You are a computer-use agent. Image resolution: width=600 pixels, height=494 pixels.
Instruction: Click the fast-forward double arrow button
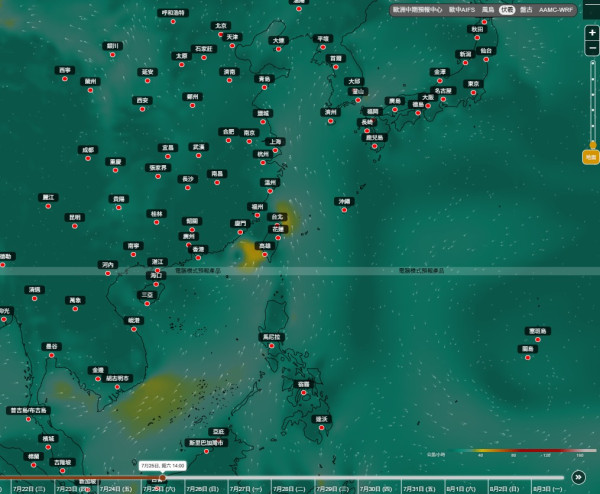point(578,477)
